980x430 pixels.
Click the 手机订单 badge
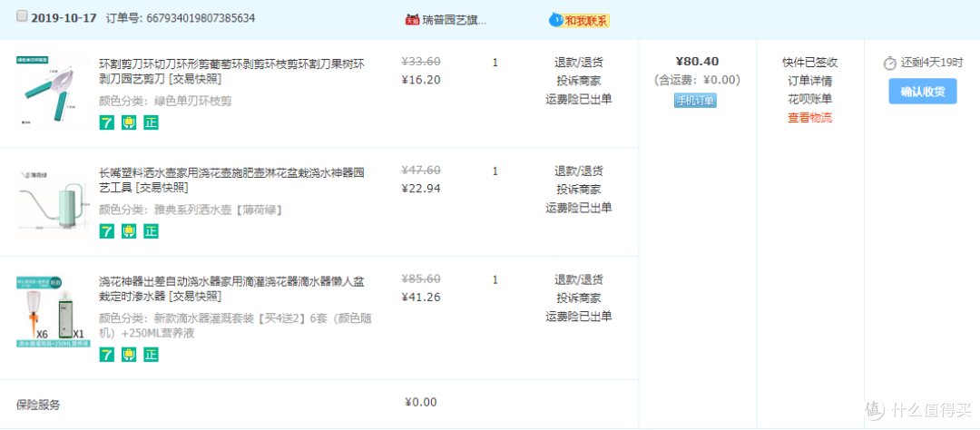tap(695, 101)
